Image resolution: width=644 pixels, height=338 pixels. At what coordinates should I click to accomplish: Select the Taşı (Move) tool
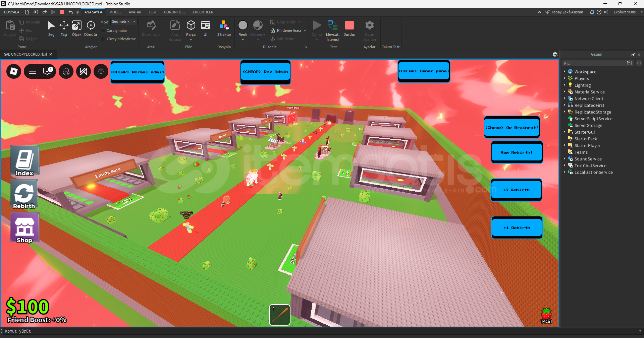click(64, 28)
